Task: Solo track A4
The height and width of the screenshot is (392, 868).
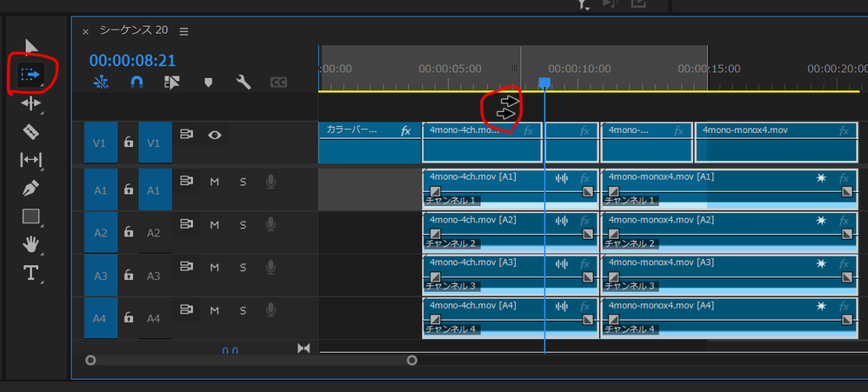Action: [x=243, y=309]
